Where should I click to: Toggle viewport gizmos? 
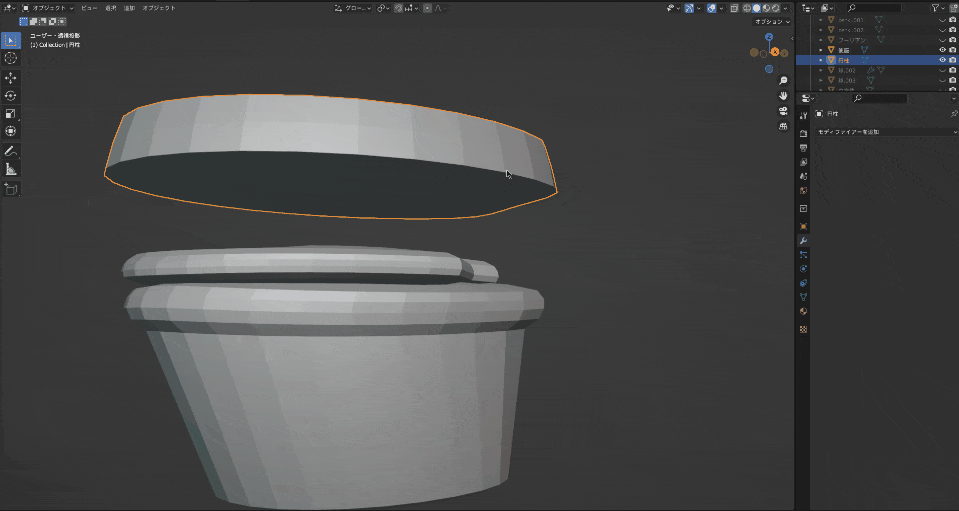689,8
